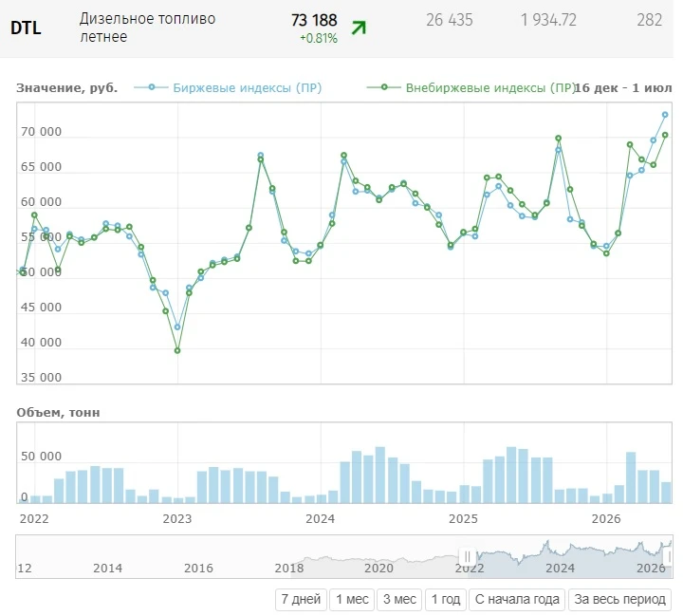Click the Значение, руб. axis title

tap(67, 88)
